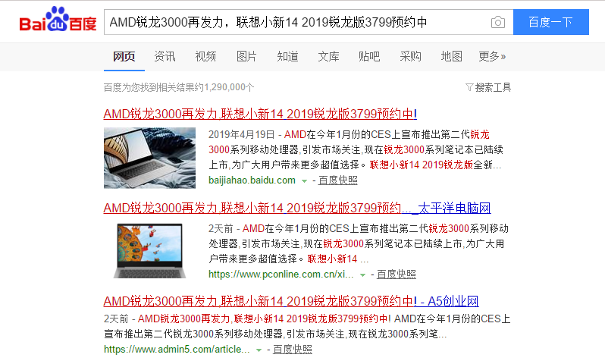Viewport: 605px width, 364px height.
Task: Switch to the 文库 tab
Action: pos(328,57)
